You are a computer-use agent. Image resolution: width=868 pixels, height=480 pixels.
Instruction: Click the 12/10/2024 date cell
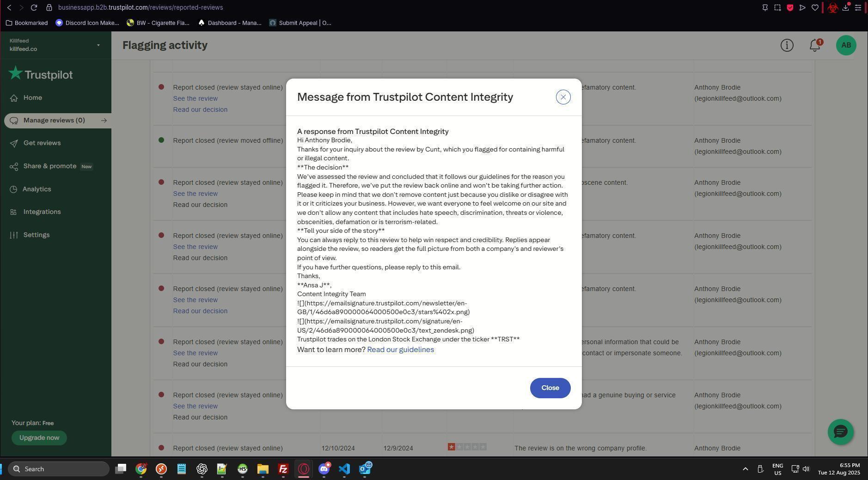click(x=338, y=448)
